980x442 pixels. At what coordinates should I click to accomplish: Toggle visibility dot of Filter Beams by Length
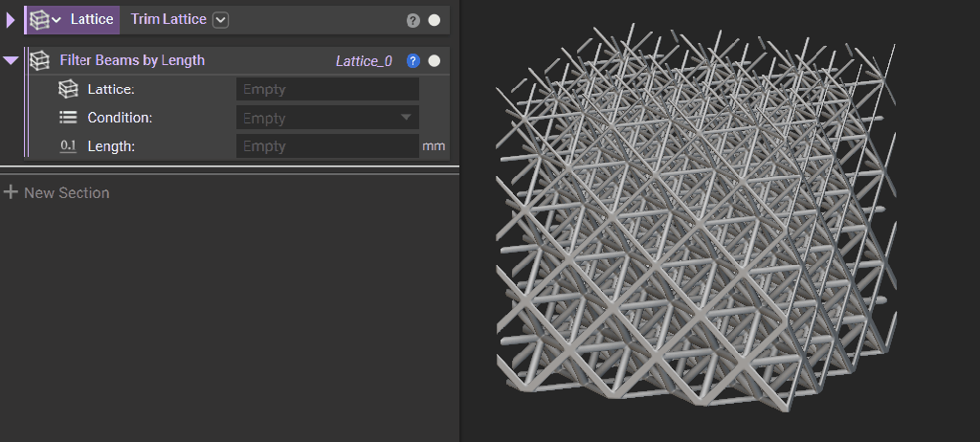point(434,60)
